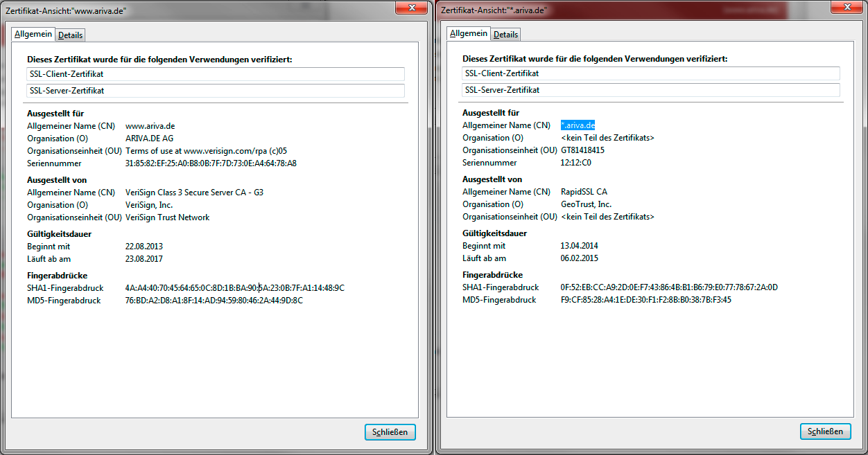Screen dimensions: 868x455
Task: Click 'MD5-Fingerabdruck' label in *.ariva.de window
Action: 499,300
